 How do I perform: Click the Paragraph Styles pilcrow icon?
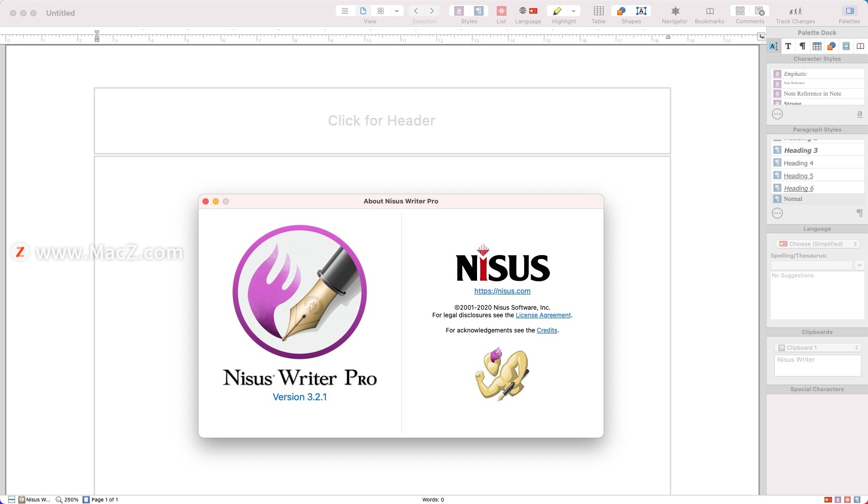click(859, 213)
